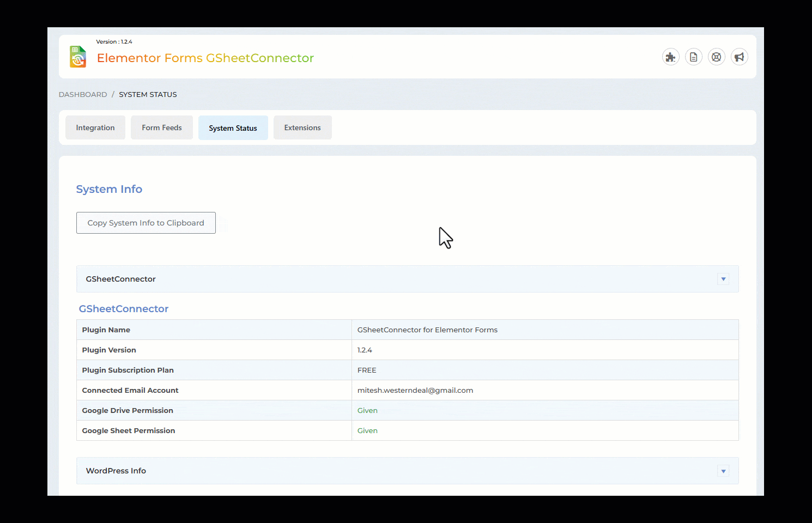Click the blue GSheetConnector table heading
Image resolution: width=812 pixels, height=523 pixels.
tap(124, 309)
